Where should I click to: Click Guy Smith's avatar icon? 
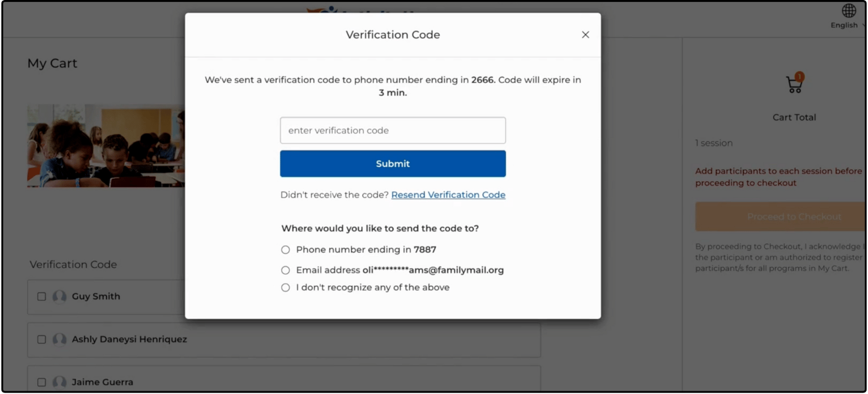point(60,297)
